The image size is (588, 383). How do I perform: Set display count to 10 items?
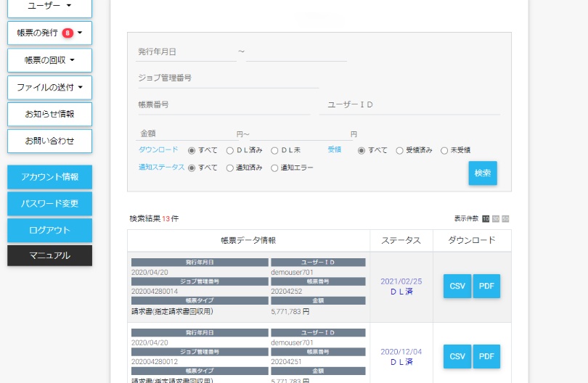tap(486, 218)
